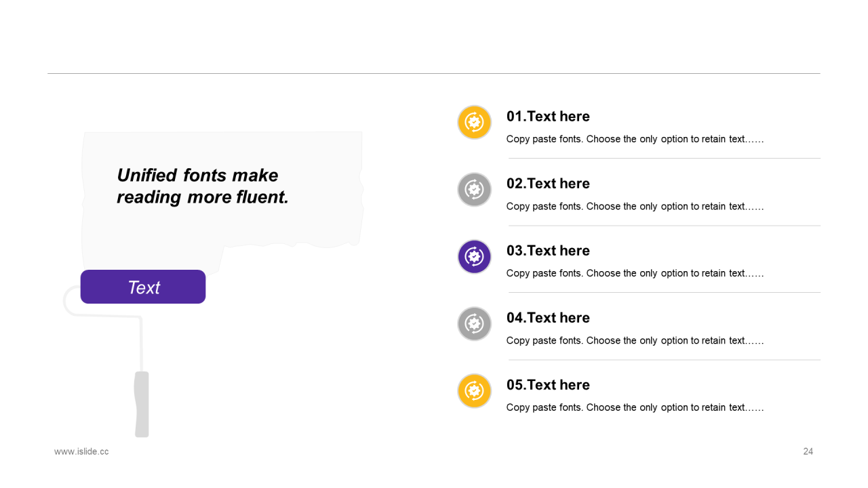
Task: Click the '02.Text here' heading
Action: 548,184
